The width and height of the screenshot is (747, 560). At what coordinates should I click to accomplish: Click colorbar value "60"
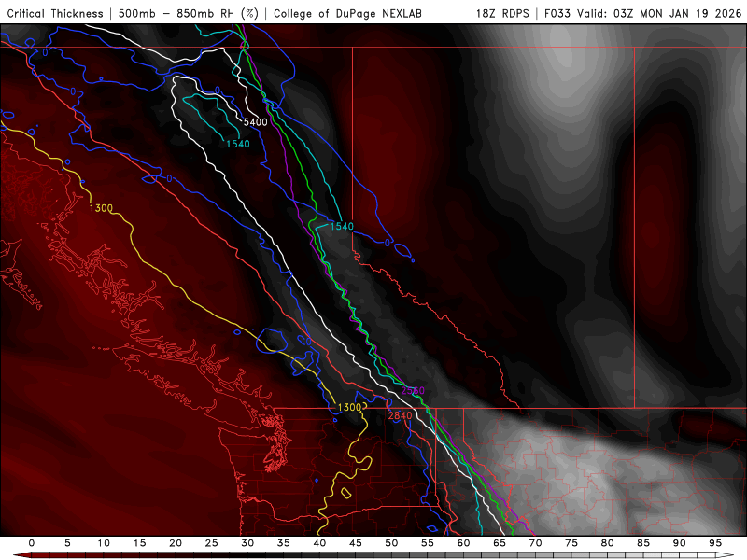463,543
